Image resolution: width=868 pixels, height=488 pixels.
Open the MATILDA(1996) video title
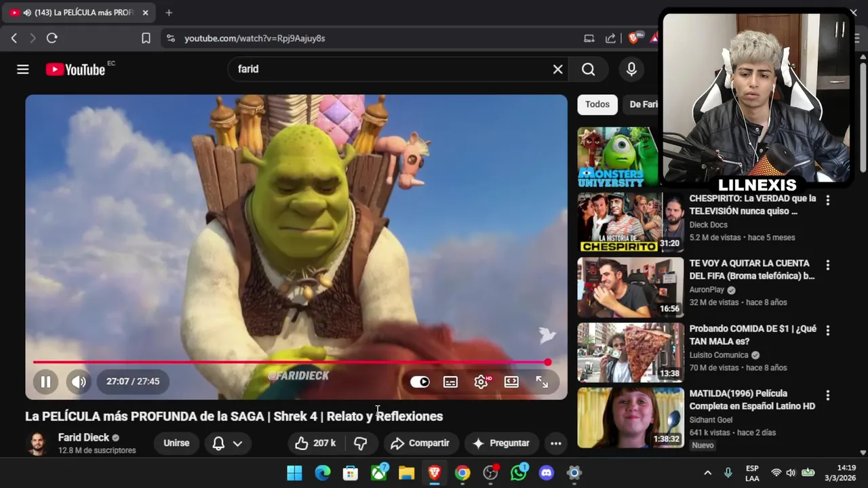click(x=752, y=400)
